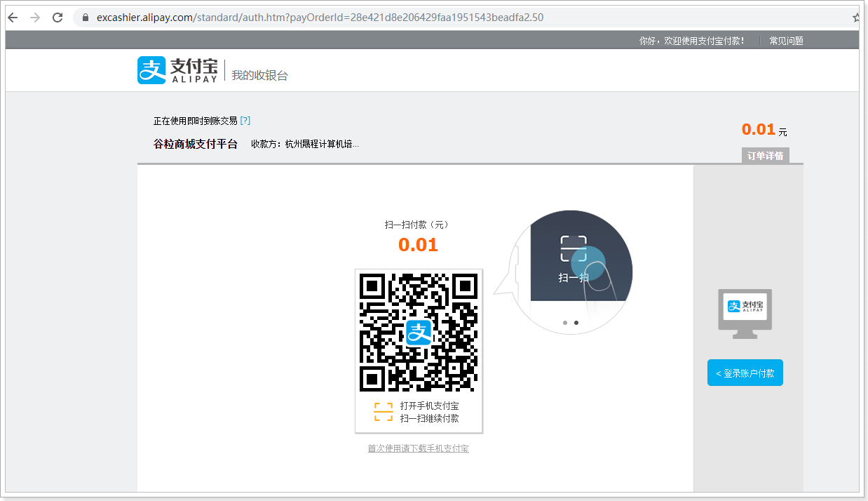Click the Alipay logo in header
The width and height of the screenshot is (868, 501).
point(178,70)
